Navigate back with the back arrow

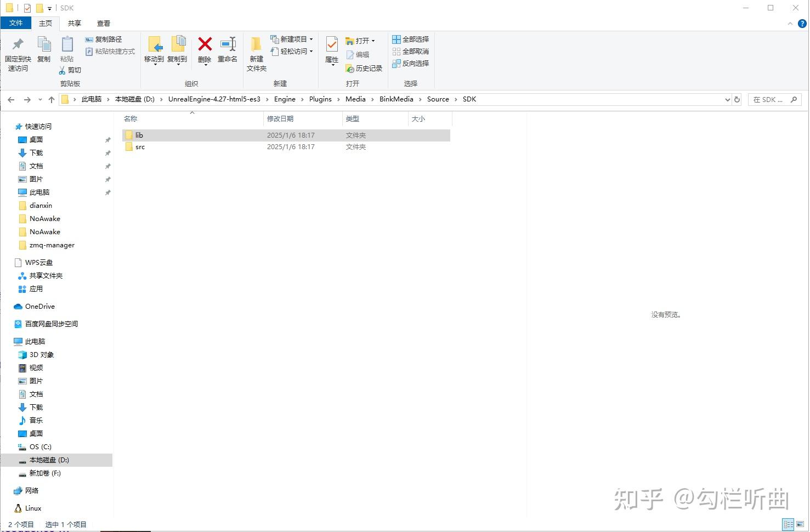(x=11, y=99)
